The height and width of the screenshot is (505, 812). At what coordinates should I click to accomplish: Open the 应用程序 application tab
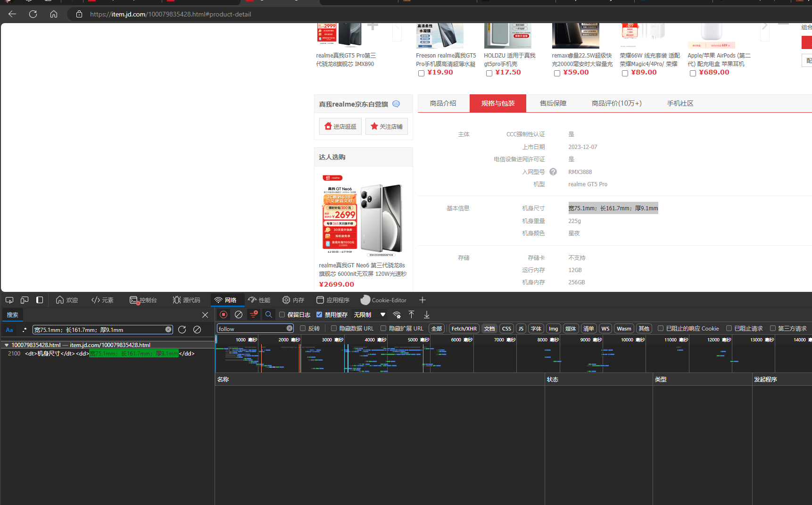pyautogui.click(x=333, y=300)
